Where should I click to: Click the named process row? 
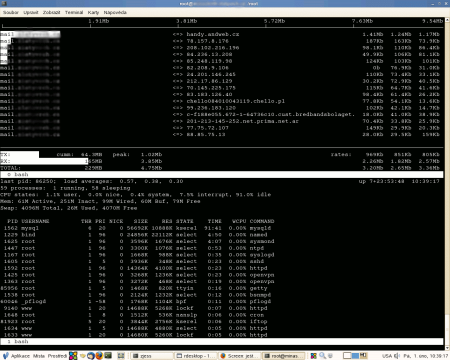coord(137,235)
